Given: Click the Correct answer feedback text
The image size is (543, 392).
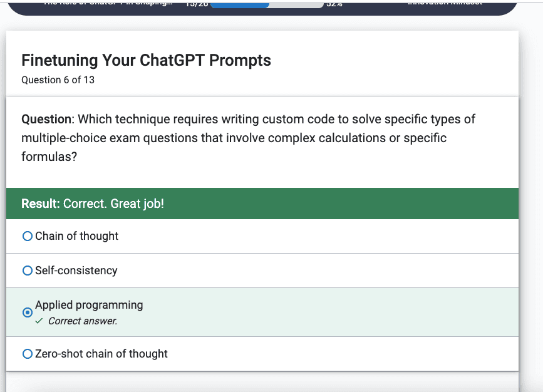Looking at the screenshot, I should [83, 321].
